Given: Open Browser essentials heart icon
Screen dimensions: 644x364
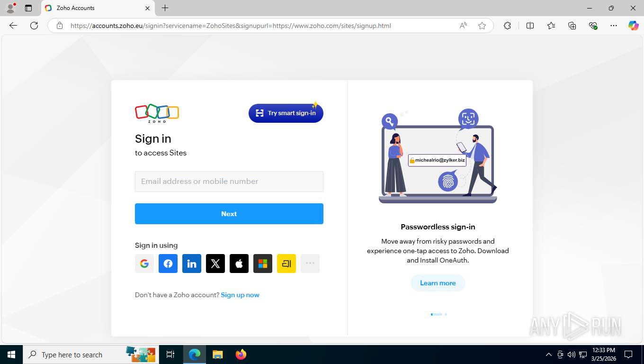Looking at the screenshot, I should (593, 26).
